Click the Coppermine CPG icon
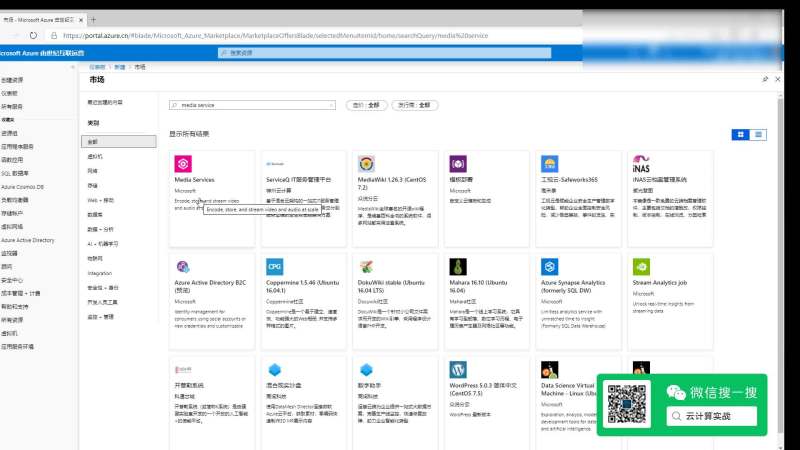This screenshot has width=800, height=450. 274,267
